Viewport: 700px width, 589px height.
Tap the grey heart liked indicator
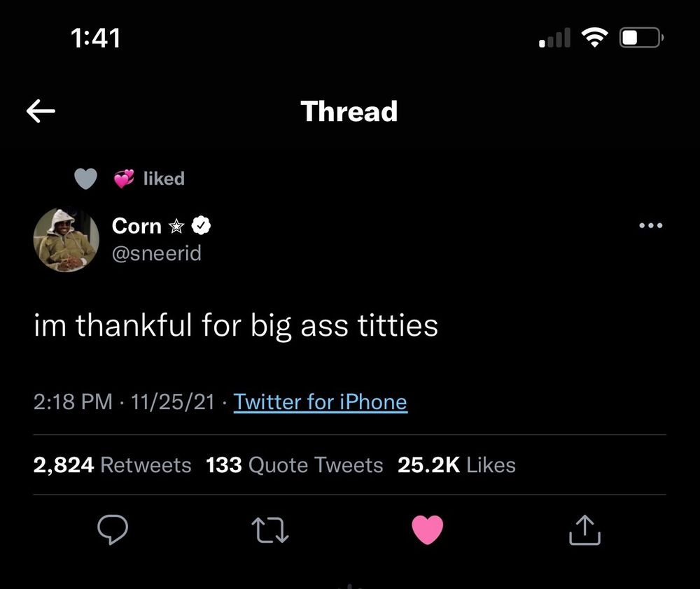pyautogui.click(x=85, y=178)
